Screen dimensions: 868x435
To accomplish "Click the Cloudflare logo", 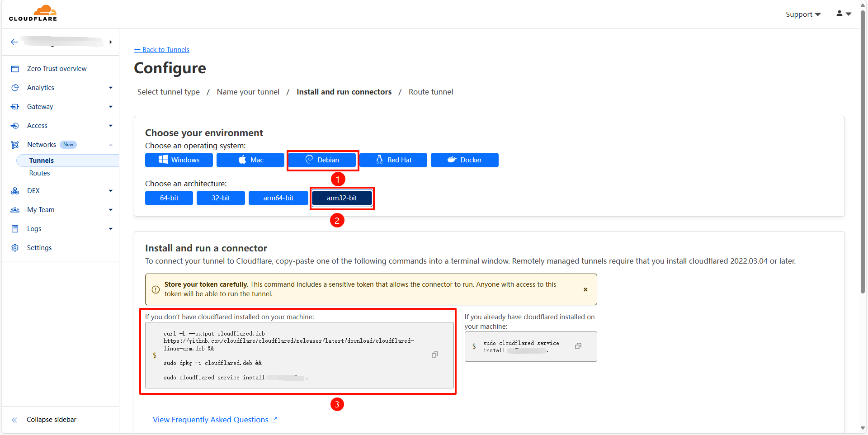I will [33, 13].
